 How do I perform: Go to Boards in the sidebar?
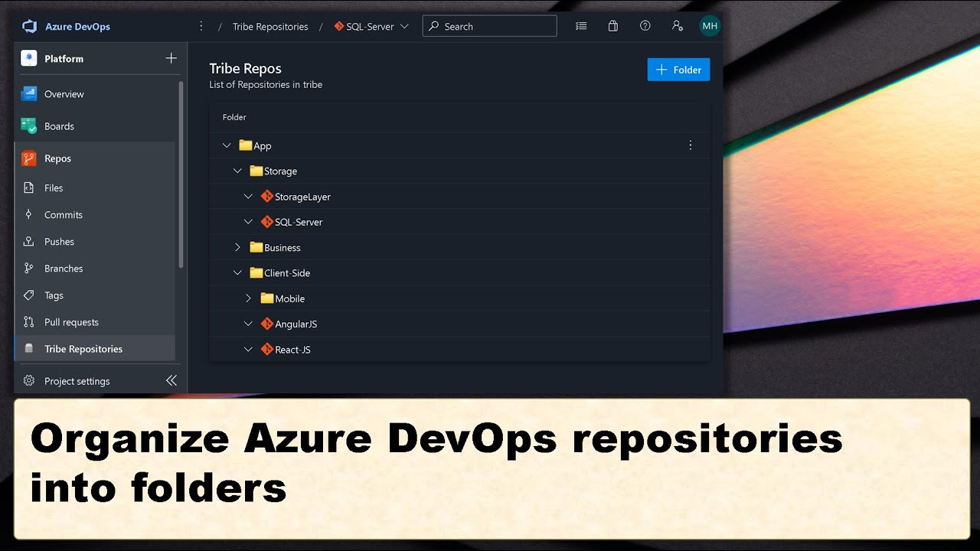click(x=59, y=126)
